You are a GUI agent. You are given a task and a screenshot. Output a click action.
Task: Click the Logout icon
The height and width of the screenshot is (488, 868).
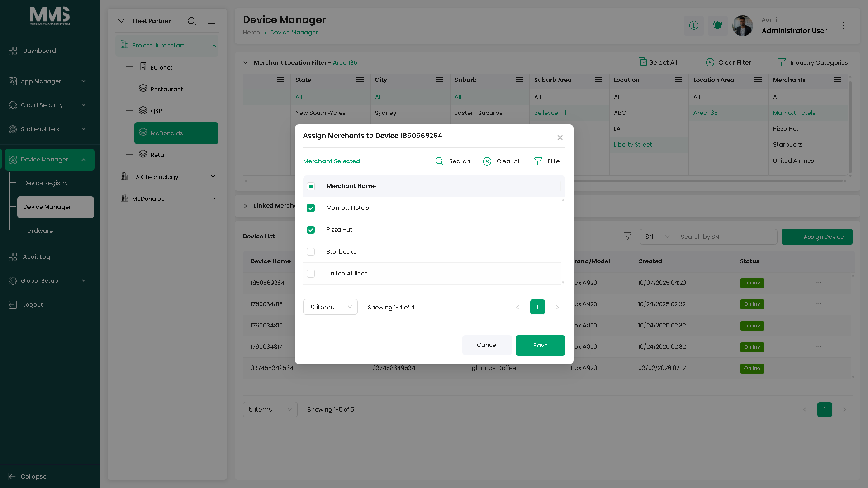click(x=13, y=305)
